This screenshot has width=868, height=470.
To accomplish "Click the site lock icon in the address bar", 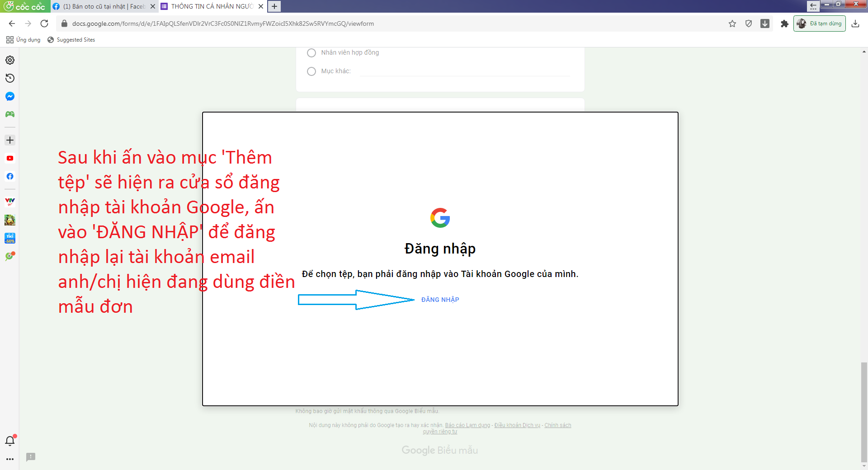I will tap(64, 23).
